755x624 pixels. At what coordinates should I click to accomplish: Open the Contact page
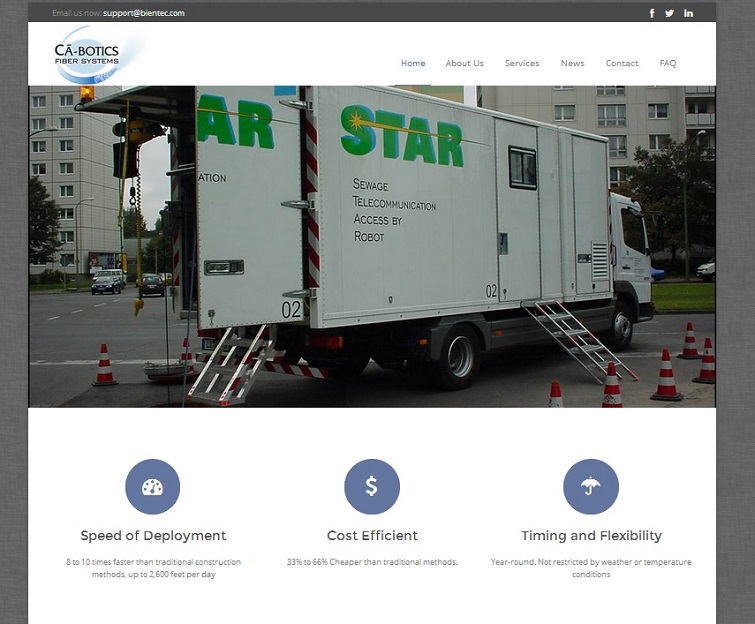[622, 63]
